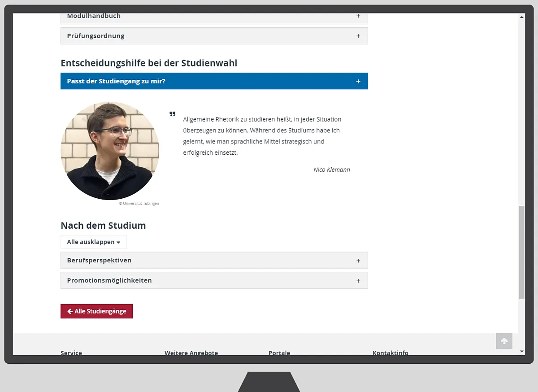Click the 'Service' footer heading
This screenshot has height=392, width=538.
[71, 353]
